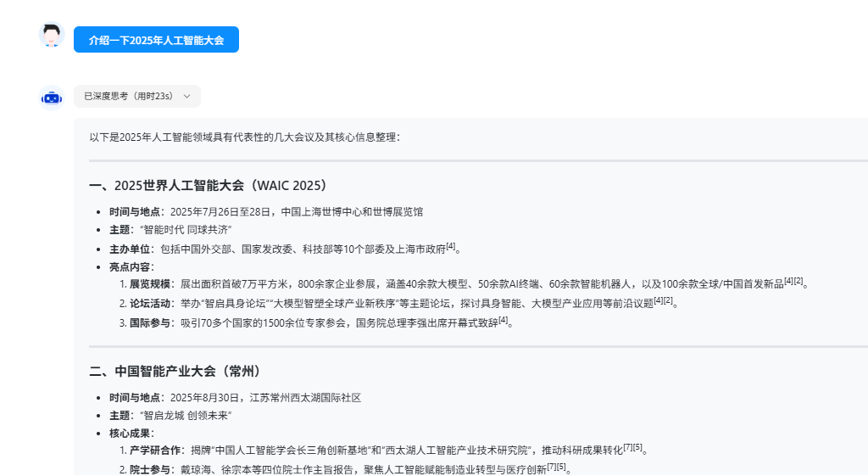Open citation [4] after 前沿议题
The width and height of the screenshot is (868, 476).
(658, 300)
